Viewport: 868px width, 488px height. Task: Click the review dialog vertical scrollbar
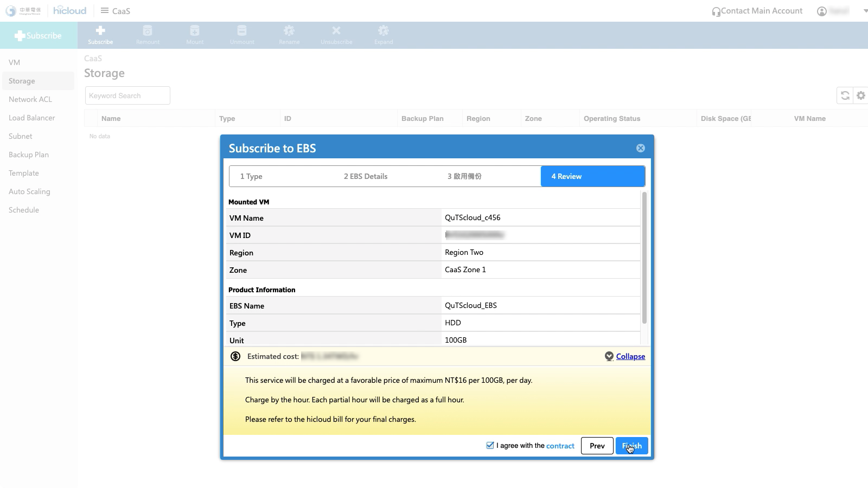[644, 258]
